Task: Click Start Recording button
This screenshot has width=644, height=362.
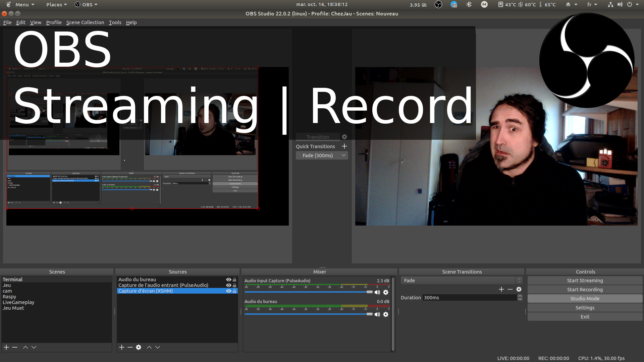Action: coord(585,290)
